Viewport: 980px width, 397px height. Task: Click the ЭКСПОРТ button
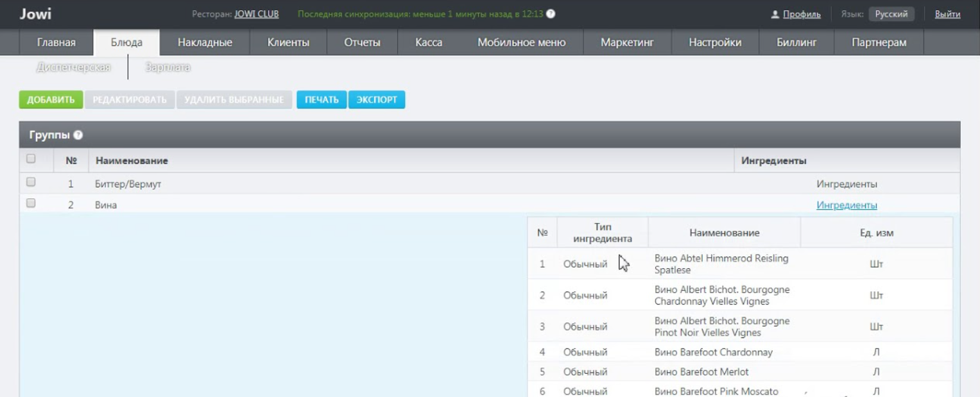[377, 100]
